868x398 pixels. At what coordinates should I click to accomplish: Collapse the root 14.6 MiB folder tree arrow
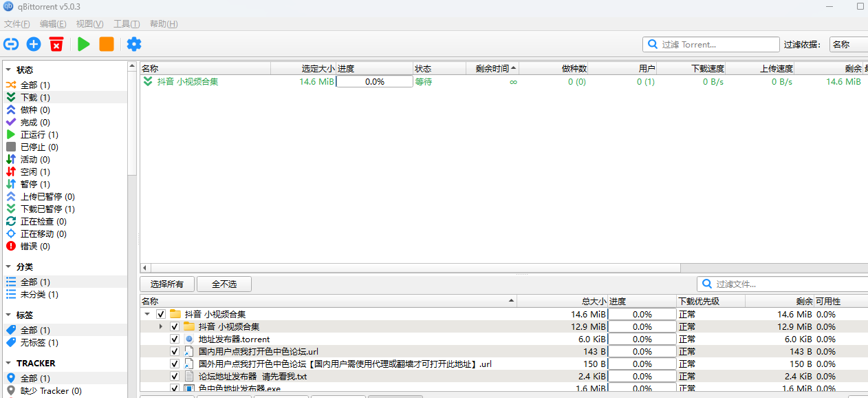[147, 314]
